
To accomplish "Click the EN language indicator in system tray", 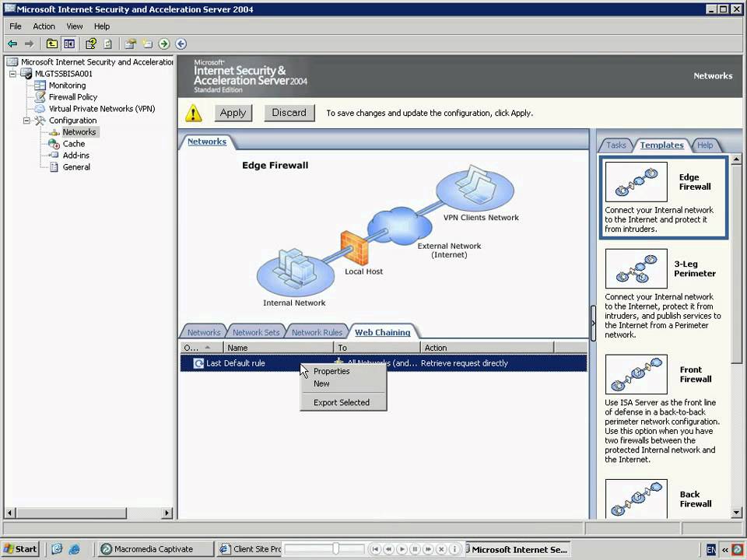I will (710, 550).
